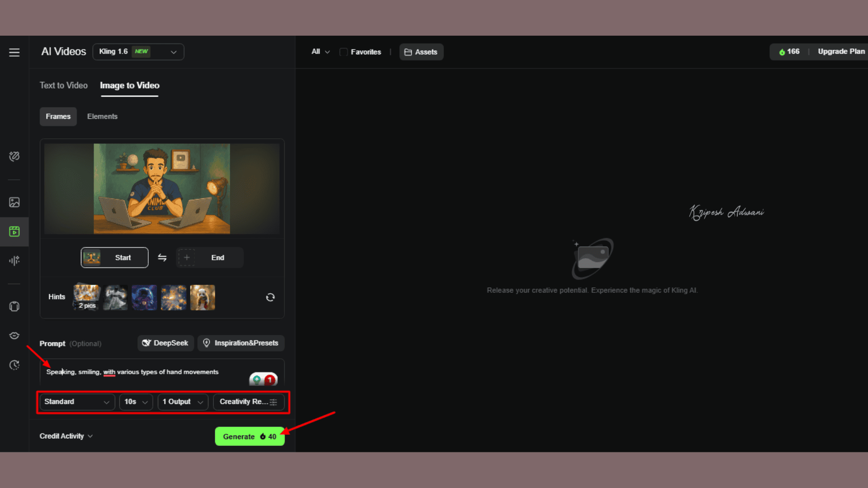Select the Start frame slot

tap(114, 258)
